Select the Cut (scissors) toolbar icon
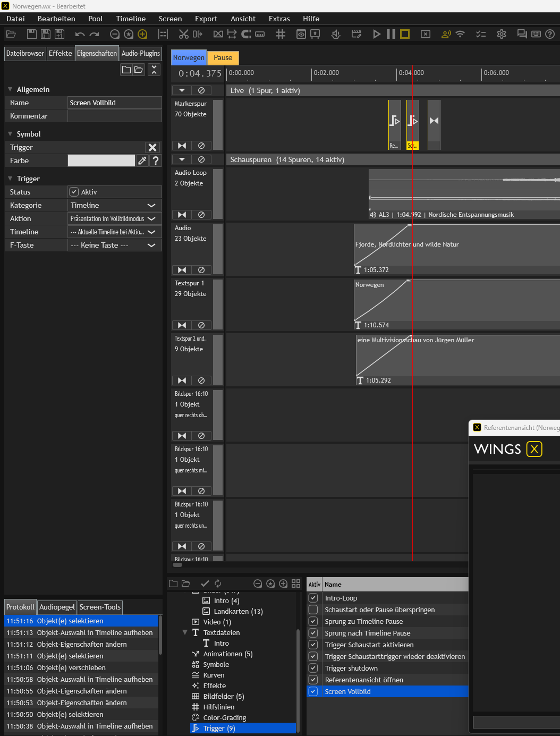The height and width of the screenshot is (736, 560). pyautogui.click(x=183, y=34)
